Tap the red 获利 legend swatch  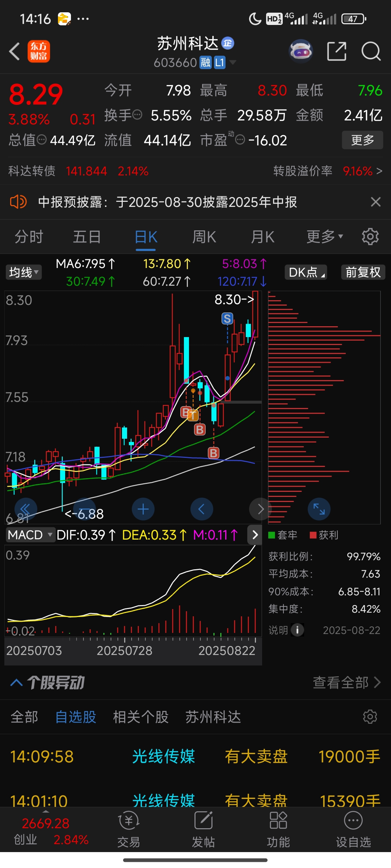[313, 535]
